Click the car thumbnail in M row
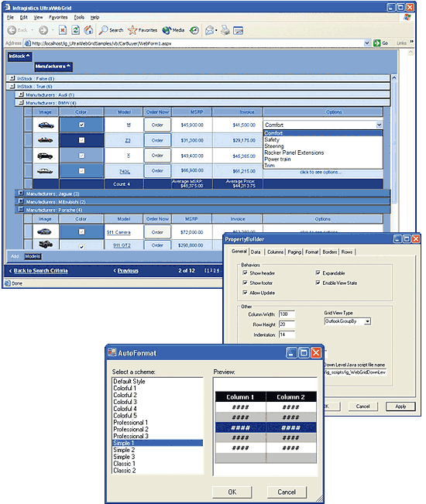Screen dimensions: 426x504 (46, 125)
